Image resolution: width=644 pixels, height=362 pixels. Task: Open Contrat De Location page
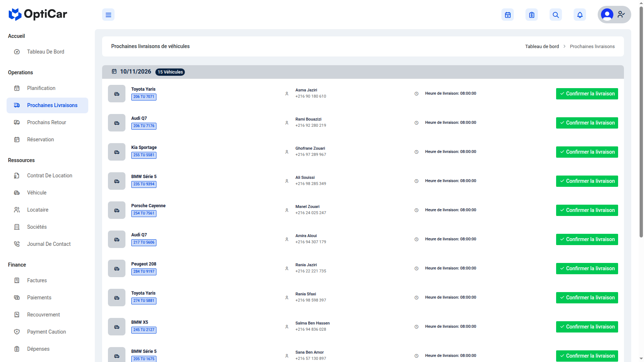[x=47, y=176]
